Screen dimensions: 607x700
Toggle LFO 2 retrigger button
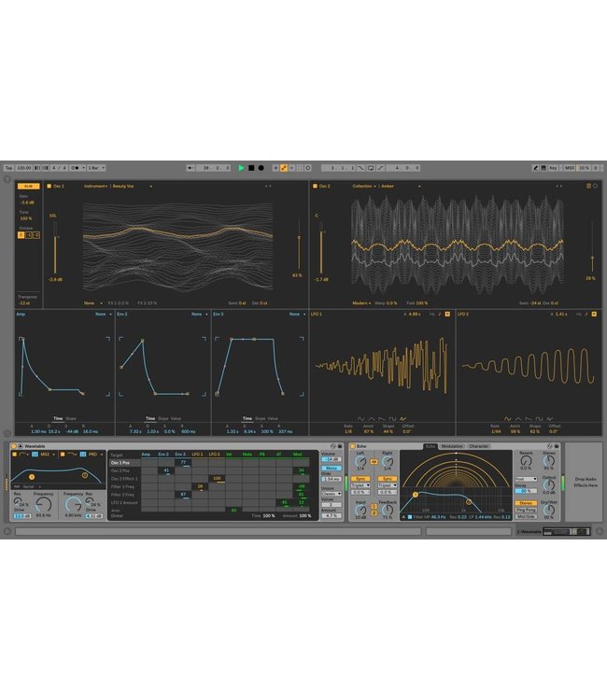[x=594, y=315]
